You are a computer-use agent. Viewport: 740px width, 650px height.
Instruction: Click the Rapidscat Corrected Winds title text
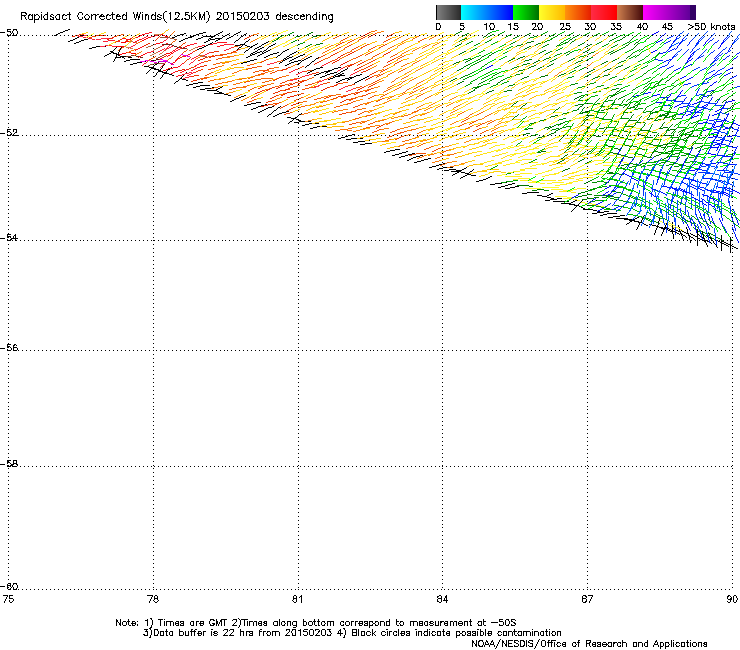pos(177,16)
